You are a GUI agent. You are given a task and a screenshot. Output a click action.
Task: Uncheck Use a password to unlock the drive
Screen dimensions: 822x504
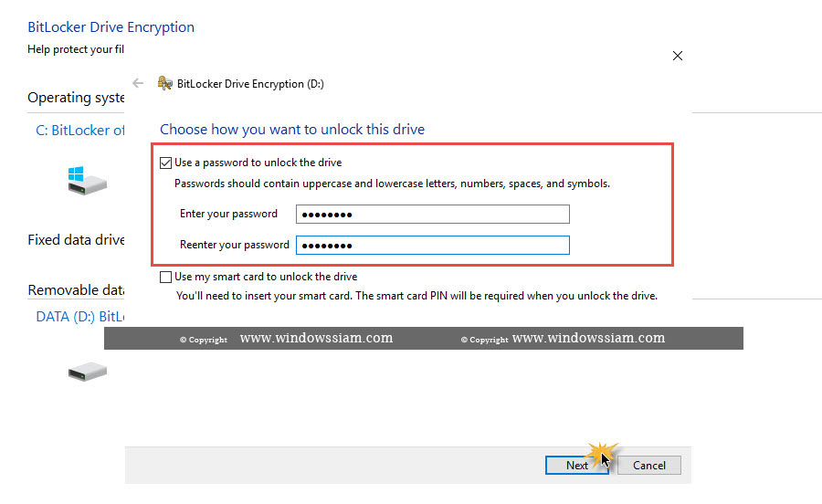[x=165, y=163]
